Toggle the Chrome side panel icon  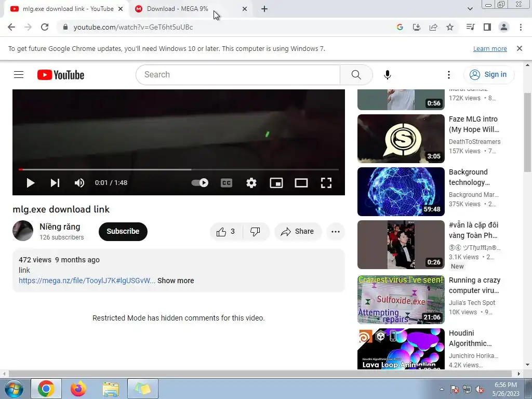pos(487,27)
